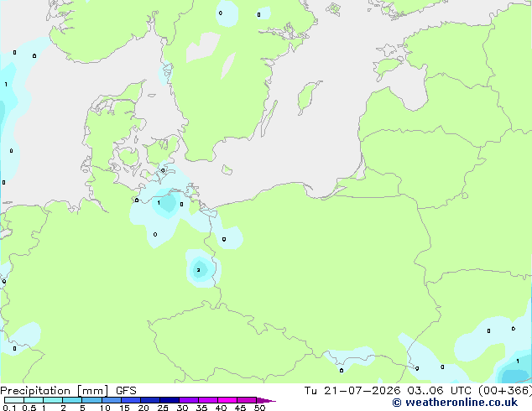Click the above-50 mm arrow tip of legend
This screenshot has width=532, height=411.
[x=266, y=400]
